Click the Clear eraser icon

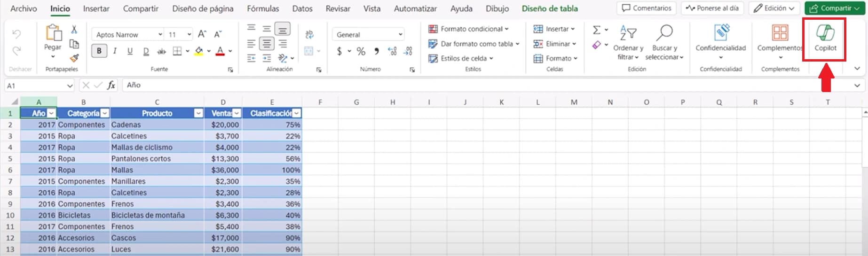596,45
